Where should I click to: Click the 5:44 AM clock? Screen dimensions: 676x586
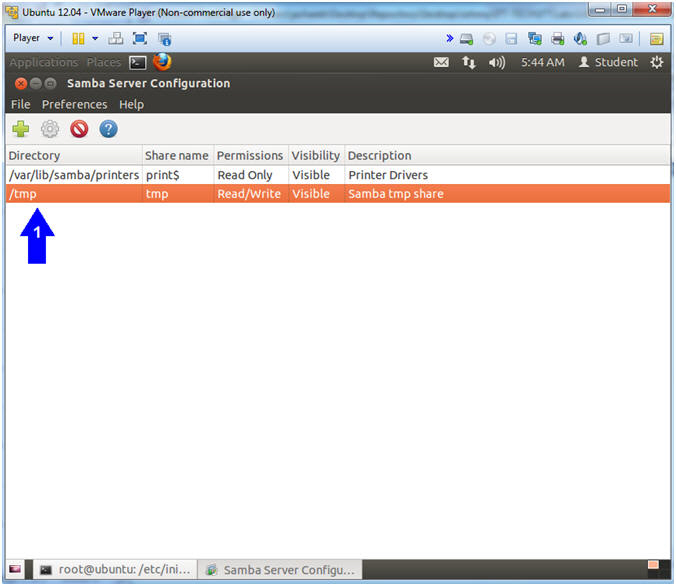coord(543,63)
